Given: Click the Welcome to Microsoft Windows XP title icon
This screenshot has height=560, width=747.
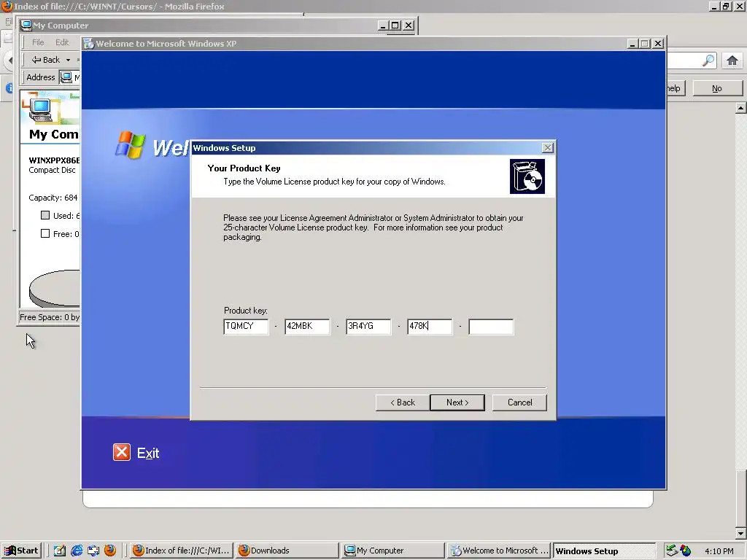Looking at the screenshot, I should 88,43.
